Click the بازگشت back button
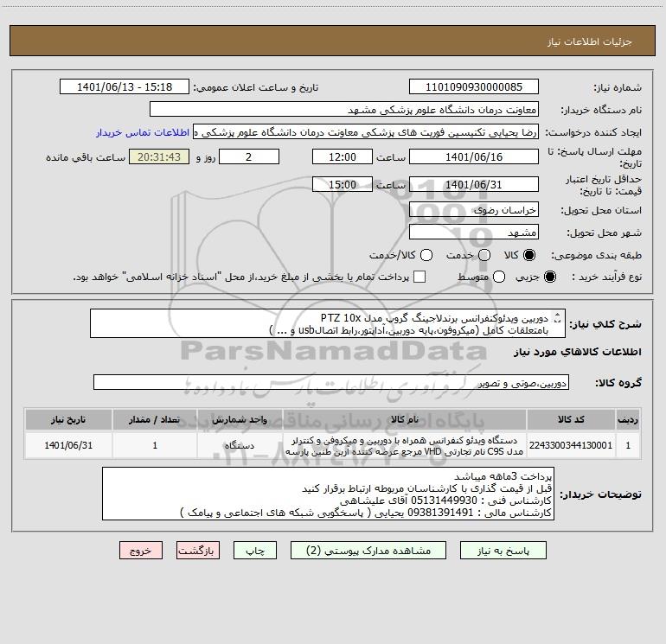This screenshot has height=644, width=666. (x=198, y=551)
